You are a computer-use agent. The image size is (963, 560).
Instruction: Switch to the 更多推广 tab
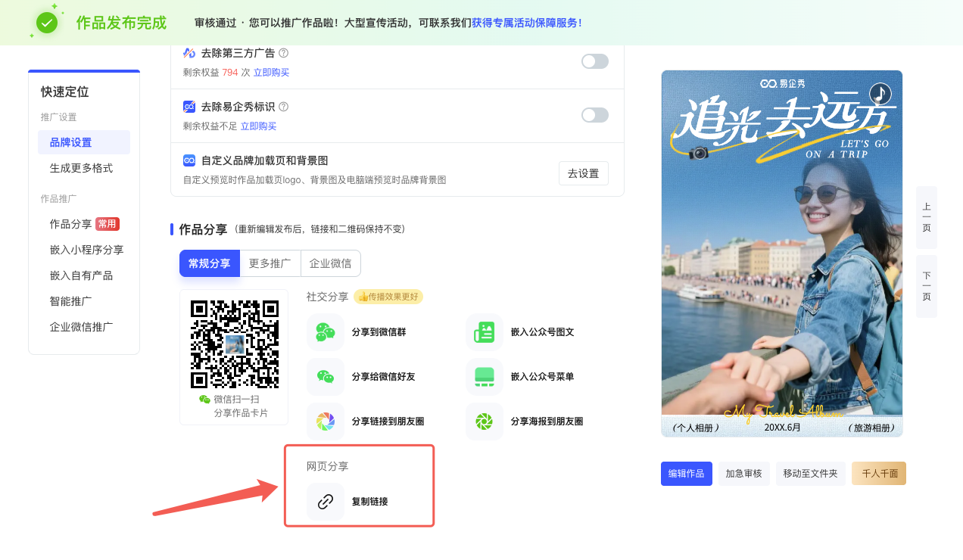[270, 263]
